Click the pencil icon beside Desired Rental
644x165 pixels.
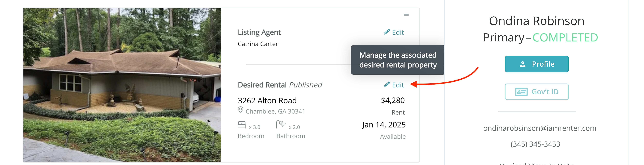[387, 85]
